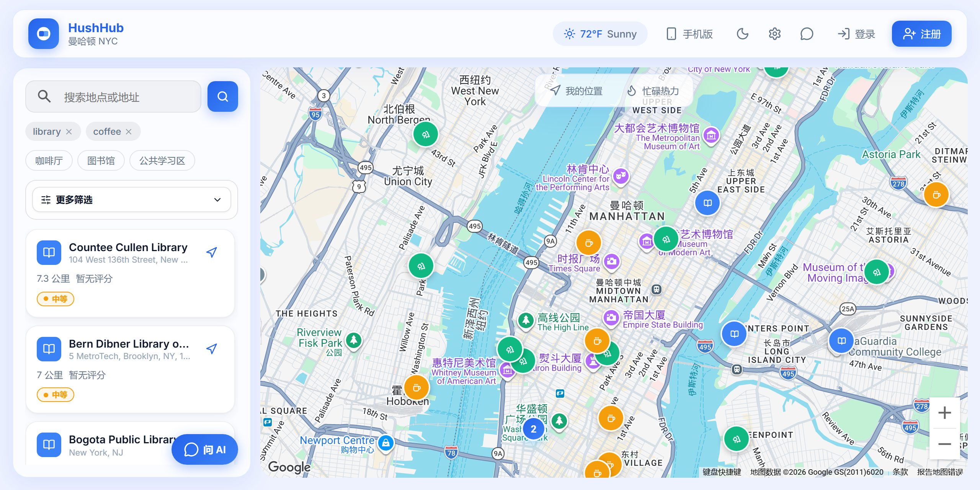The image size is (980, 490).
Task: Click Bern Dibner Library title
Action: click(129, 344)
